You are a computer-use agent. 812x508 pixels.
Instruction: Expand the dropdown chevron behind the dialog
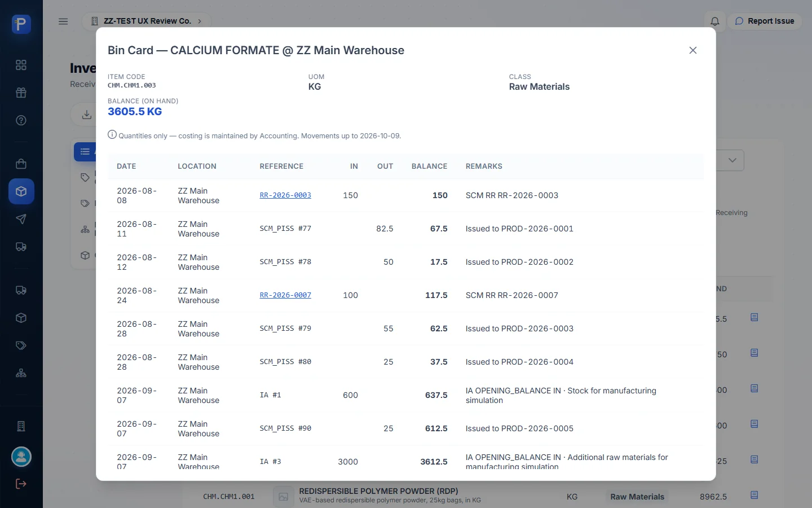tap(732, 160)
